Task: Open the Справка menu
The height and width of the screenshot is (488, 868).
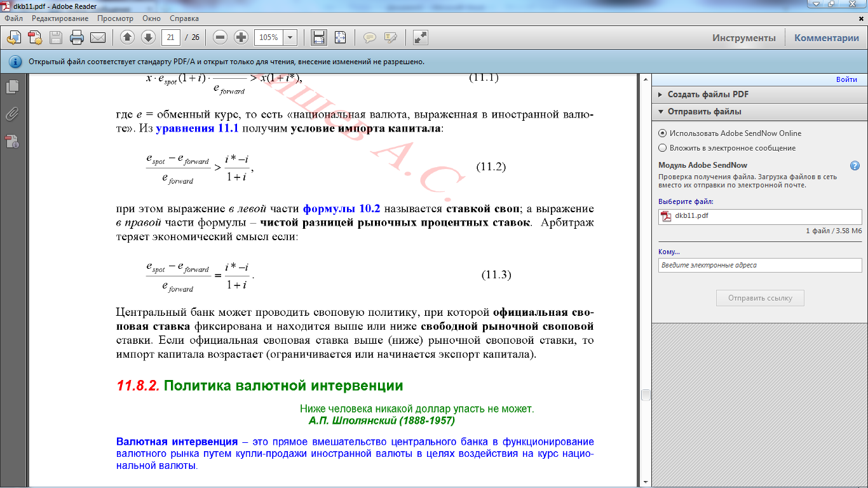Action: [x=184, y=18]
